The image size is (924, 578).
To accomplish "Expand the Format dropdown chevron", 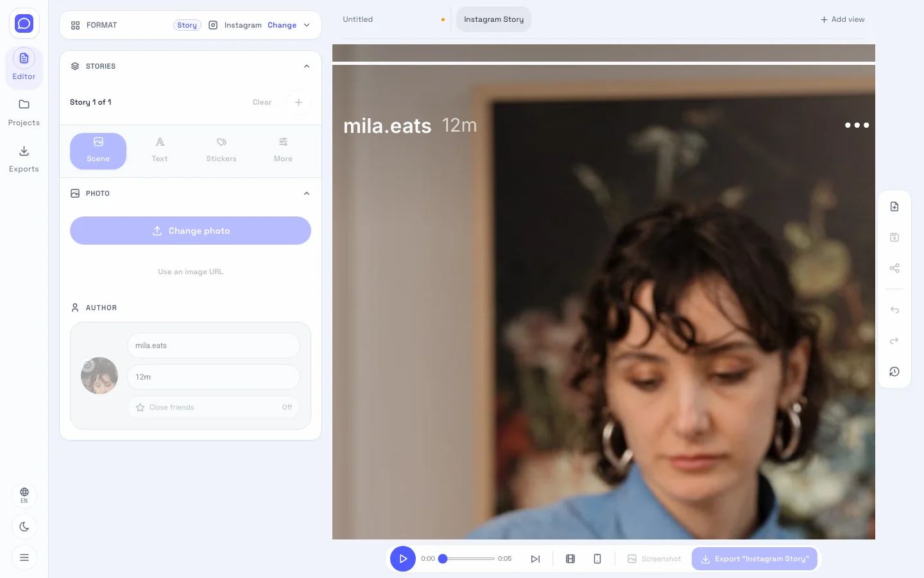I will pyautogui.click(x=307, y=25).
